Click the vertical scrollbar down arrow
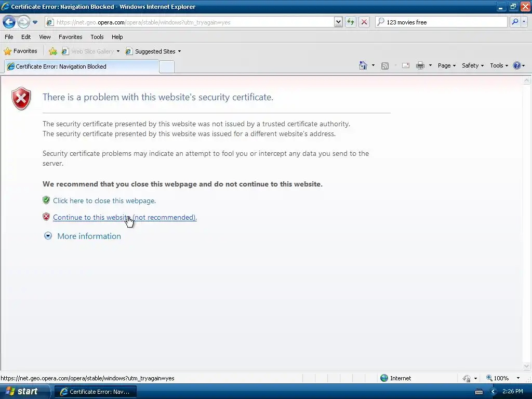The width and height of the screenshot is (532, 399). (527, 366)
